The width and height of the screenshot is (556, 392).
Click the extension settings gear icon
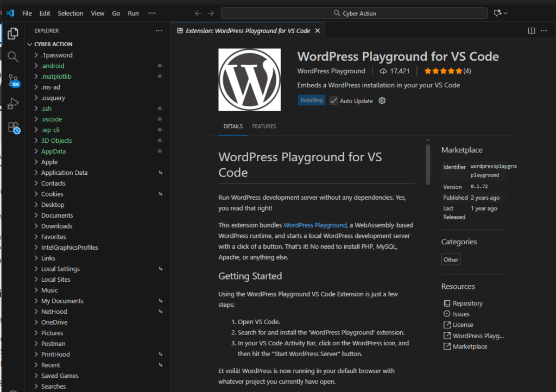pyautogui.click(x=382, y=100)
